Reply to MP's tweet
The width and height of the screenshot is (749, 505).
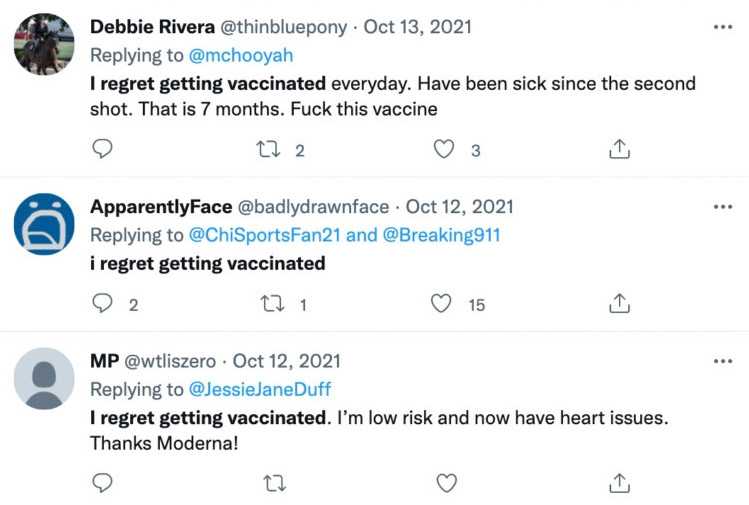click(x=102, y=483)
